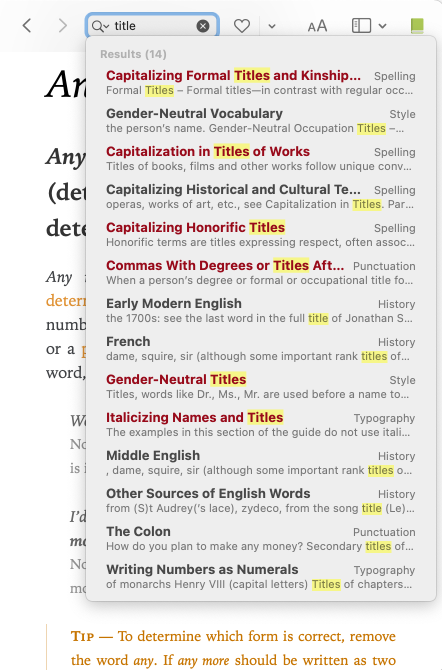This screenshot has height=670, width=442.
Task: Open Commas With Degrees or Titles result
Action: (261, 273)
